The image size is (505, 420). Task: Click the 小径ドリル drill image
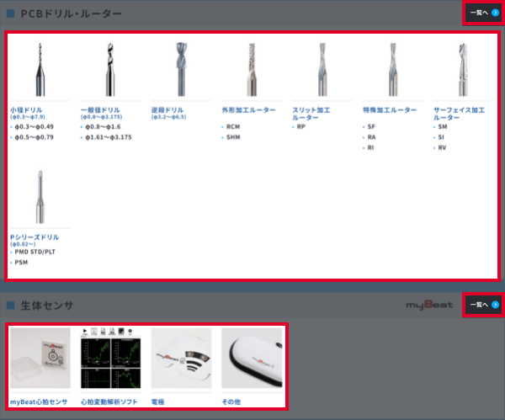coord(40,71)
